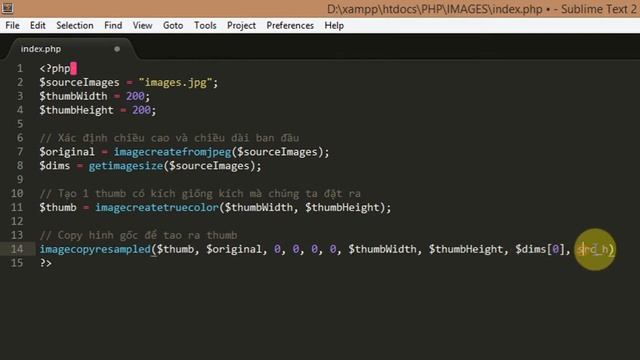Click the value 200 on line 4

141,110
